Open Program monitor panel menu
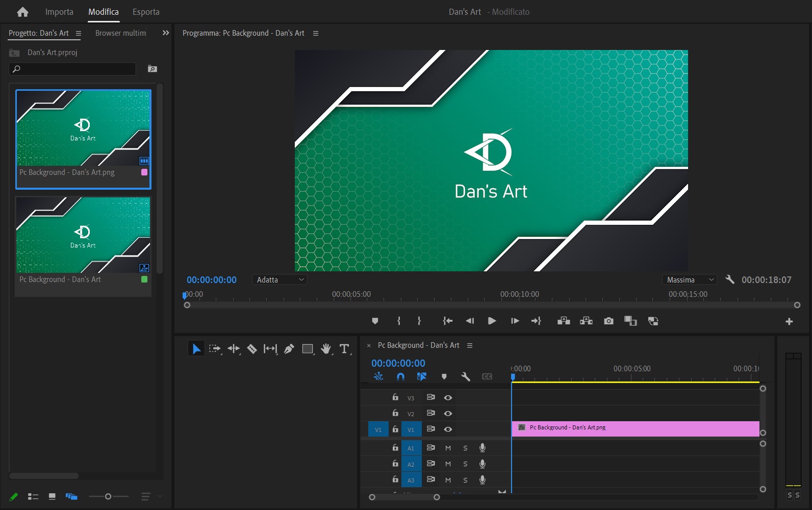This screenshot has width=812, height=510. 316,33
